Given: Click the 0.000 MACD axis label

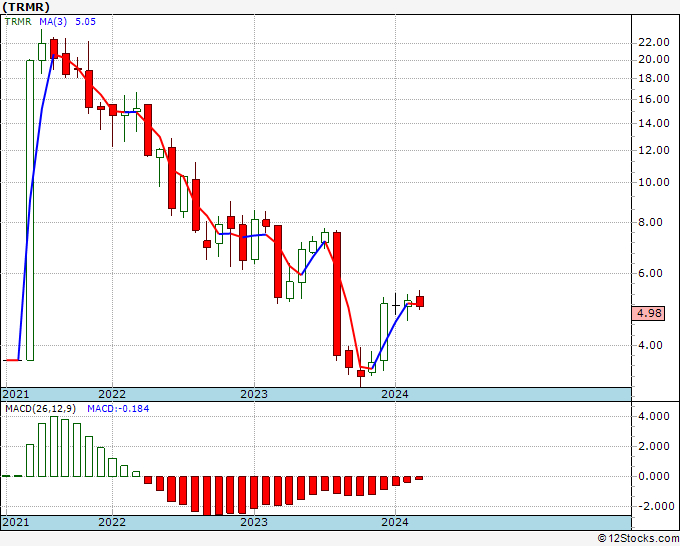Looking at the screenshot, I should (654, 477).
